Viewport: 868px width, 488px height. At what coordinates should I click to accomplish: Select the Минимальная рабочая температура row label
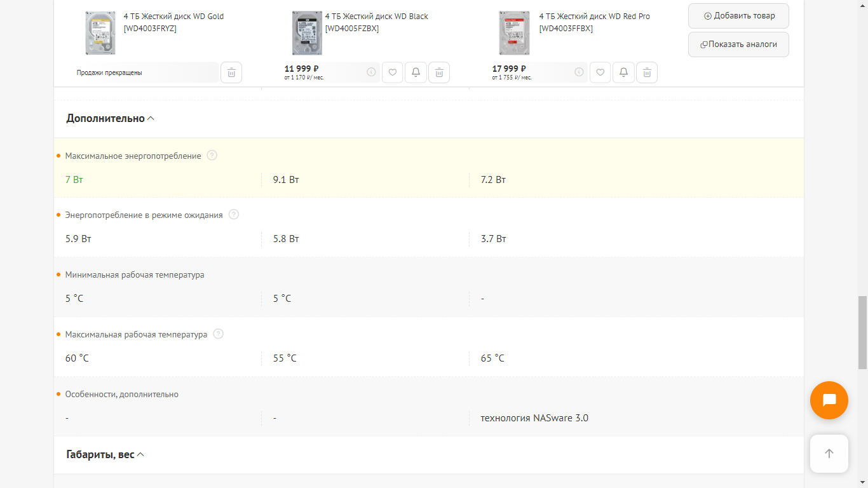(x=135, y=274)
